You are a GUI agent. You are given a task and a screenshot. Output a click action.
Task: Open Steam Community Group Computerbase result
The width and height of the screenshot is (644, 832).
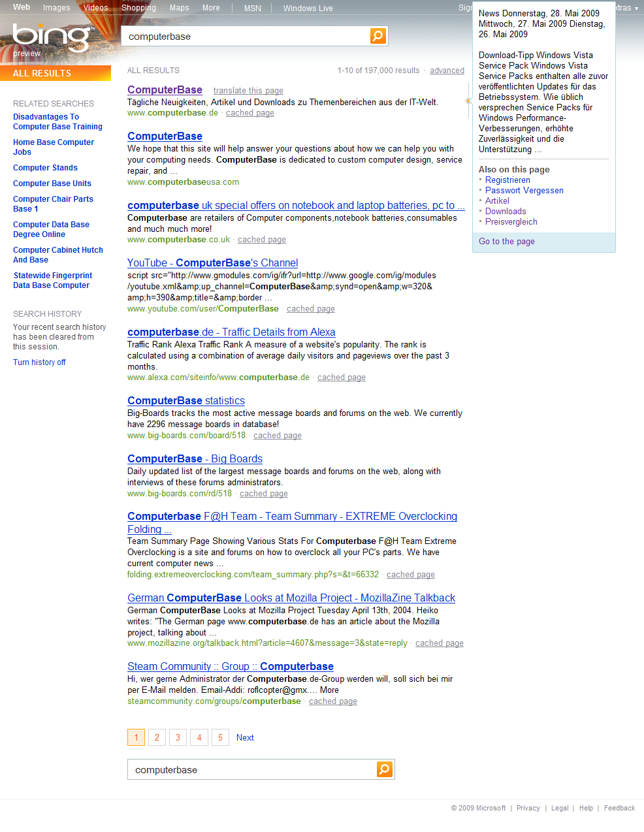[x=231, y=666]
